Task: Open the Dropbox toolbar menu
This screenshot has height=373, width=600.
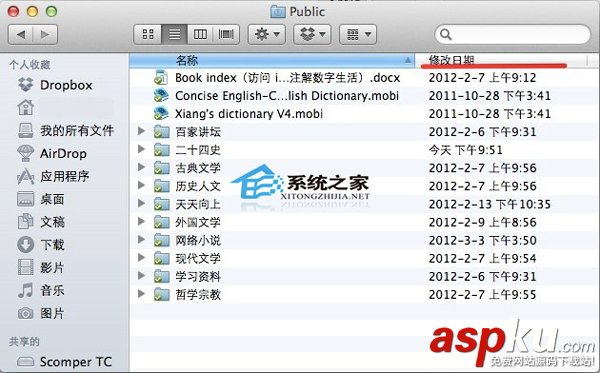Action: pos(312,34)
